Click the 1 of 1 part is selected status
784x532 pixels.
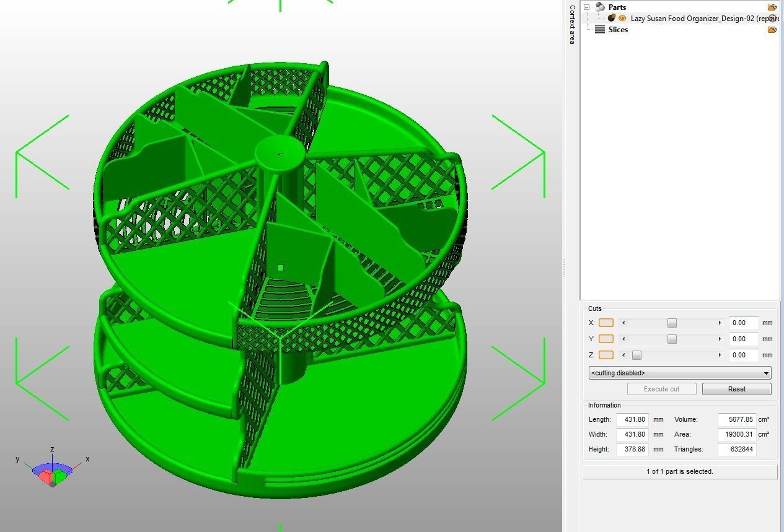point(680,471)
